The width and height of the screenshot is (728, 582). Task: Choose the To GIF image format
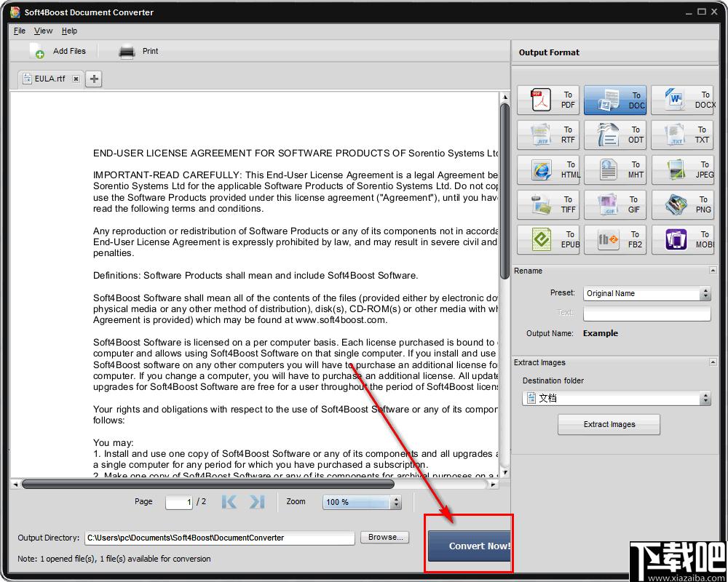615,204
